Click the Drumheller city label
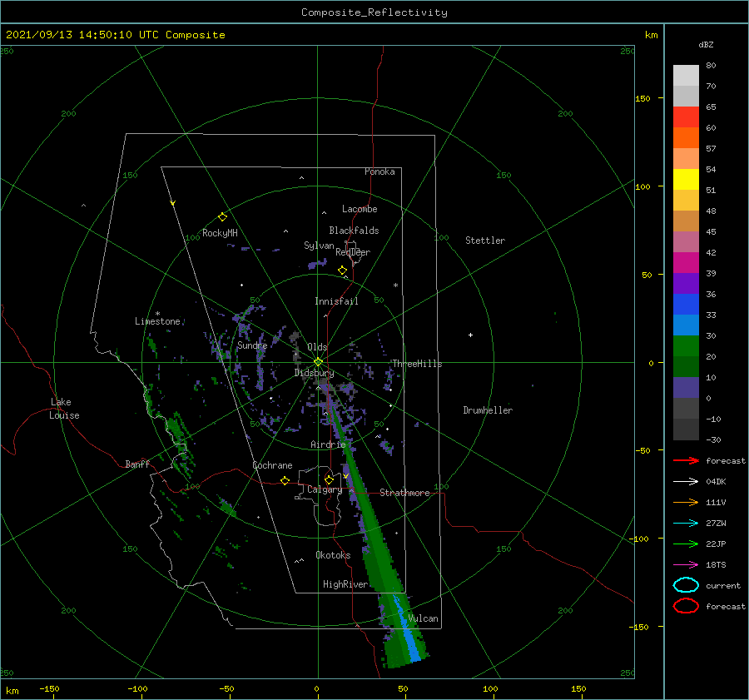The height and width of the screenshot is (700, 749). tap(488, 410)
